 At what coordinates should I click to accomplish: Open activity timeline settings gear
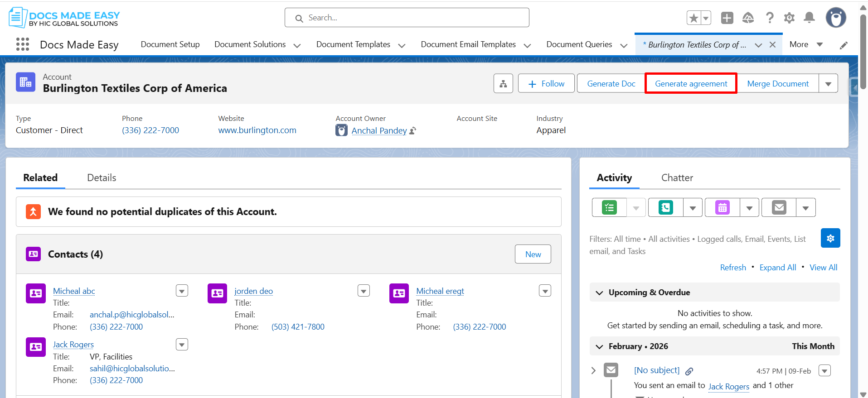click(830, 238)
